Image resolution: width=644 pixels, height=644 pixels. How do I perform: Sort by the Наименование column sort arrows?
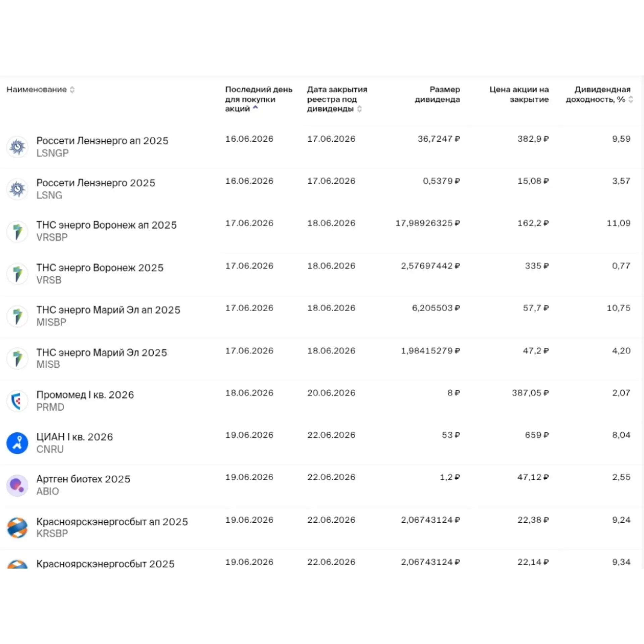pyautogui.click(x=72, y=90)
